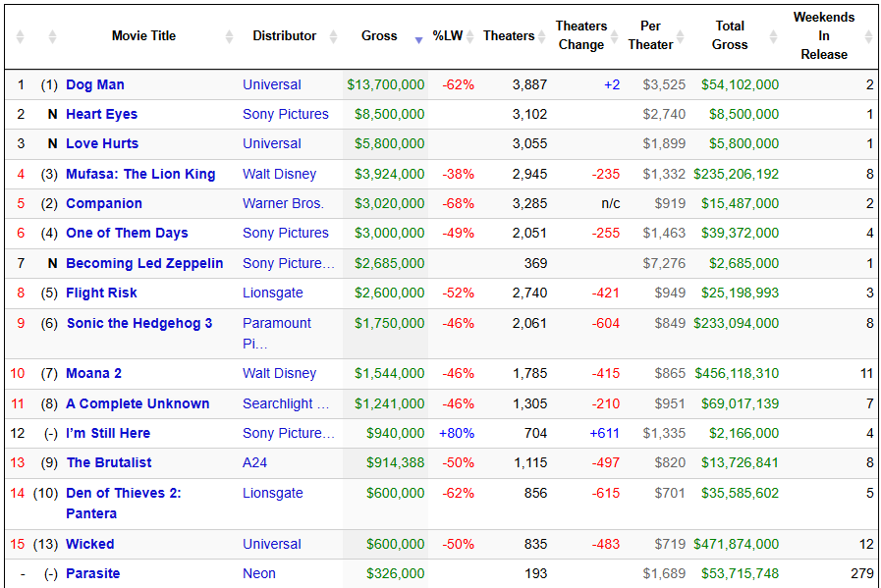Select the Parasite movie title

pyautogui.click(x=93, y=573)
